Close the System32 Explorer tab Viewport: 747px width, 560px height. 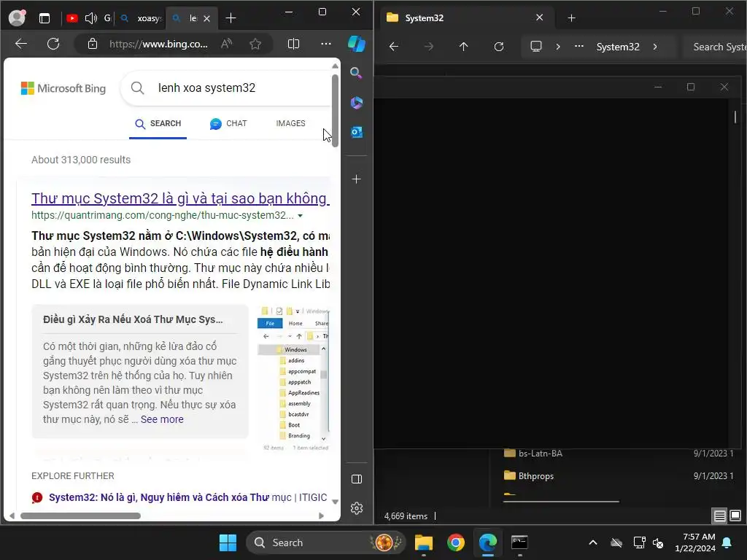539,17
